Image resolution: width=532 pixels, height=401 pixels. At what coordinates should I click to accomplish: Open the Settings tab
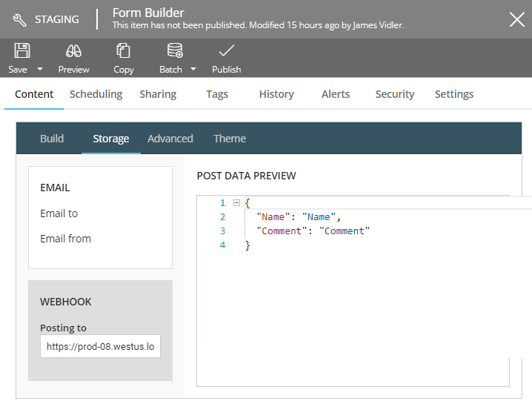[454, 94]
